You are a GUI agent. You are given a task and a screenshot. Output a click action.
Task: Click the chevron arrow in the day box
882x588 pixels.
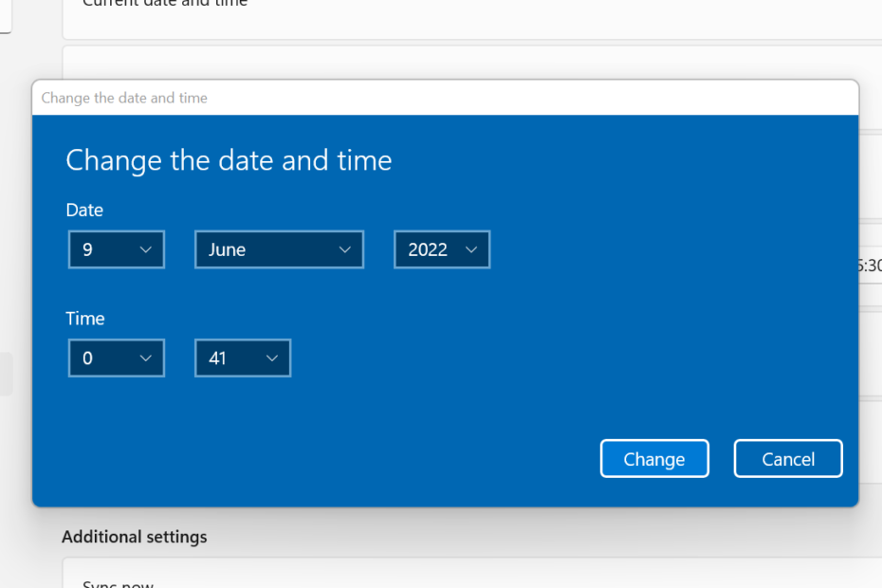coord(146,249)
